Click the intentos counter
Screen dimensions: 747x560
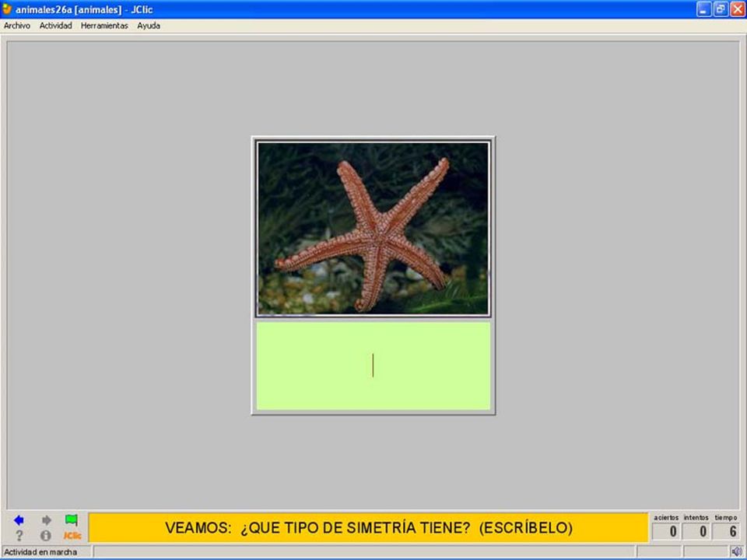point(696,531)
